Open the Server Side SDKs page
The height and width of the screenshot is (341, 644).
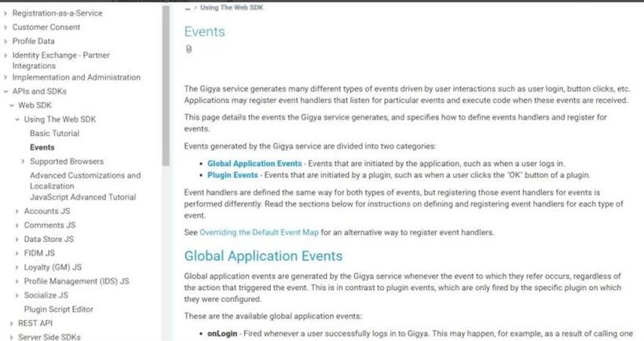[49, 337]
